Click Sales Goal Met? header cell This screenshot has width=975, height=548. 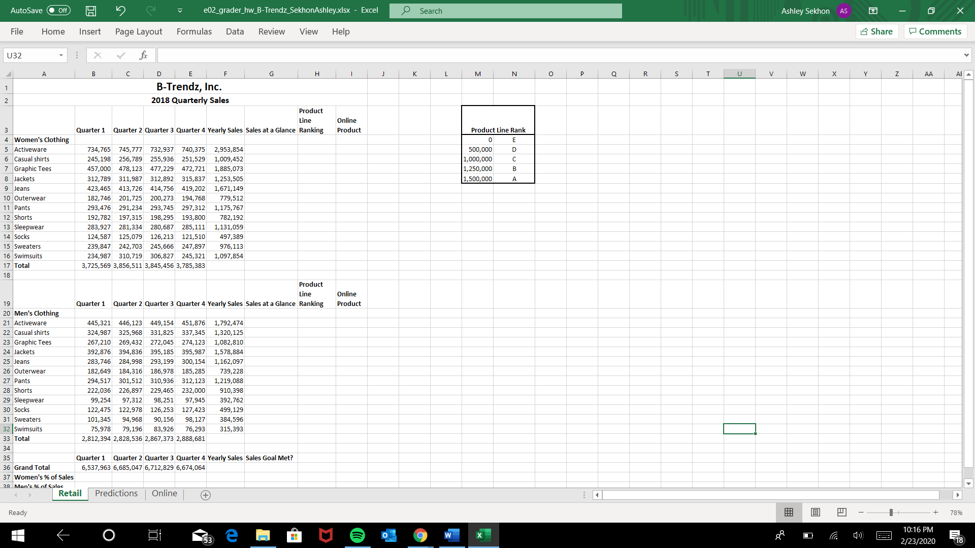pos(269,458)
